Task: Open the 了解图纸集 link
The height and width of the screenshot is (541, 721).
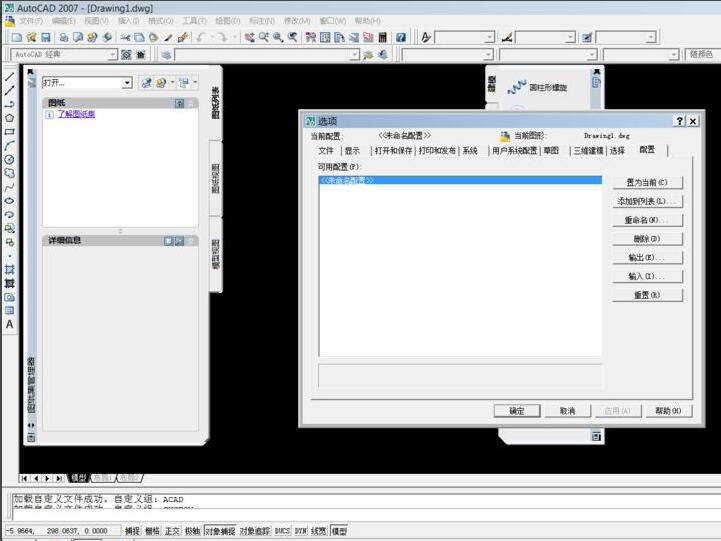Action: (x=76, y=114)
